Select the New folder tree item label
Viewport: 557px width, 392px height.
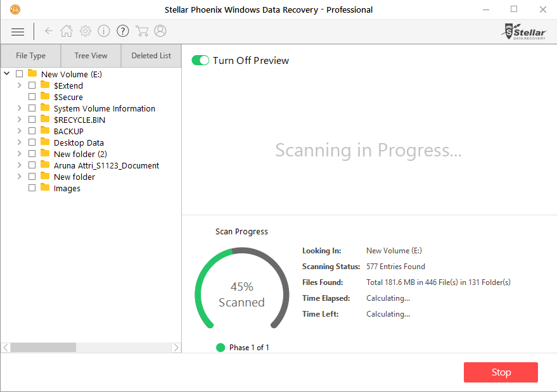[75, 177]
